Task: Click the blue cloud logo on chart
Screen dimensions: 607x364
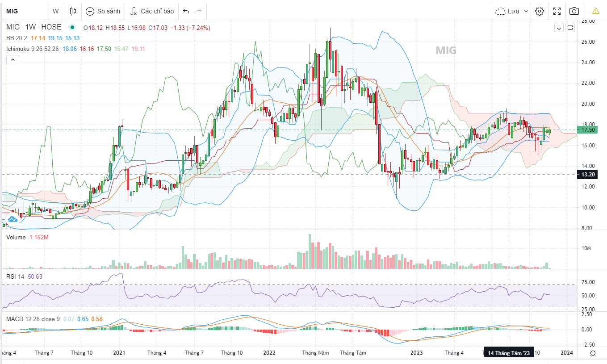Action: point(12,219)
